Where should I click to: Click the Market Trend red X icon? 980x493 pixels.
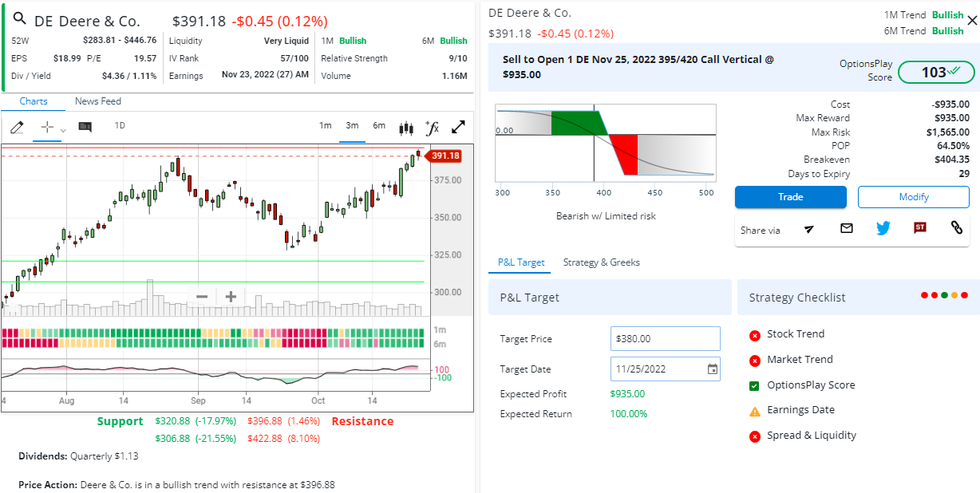[755, 361]
